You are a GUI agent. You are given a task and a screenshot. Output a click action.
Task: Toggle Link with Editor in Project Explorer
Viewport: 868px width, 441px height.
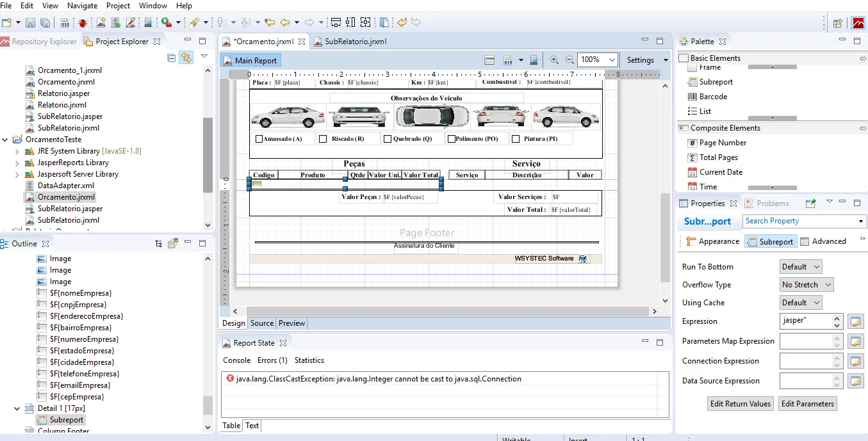tap(186, 58)
